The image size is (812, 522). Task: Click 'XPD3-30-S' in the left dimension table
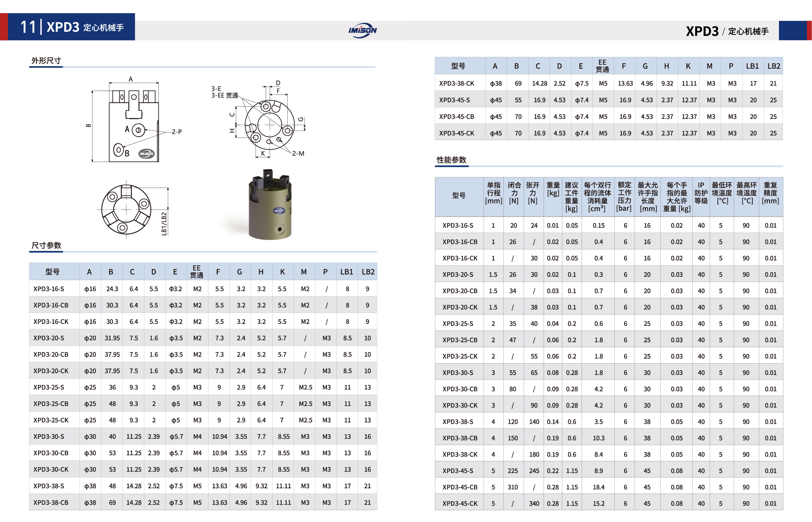pos(48,437)
